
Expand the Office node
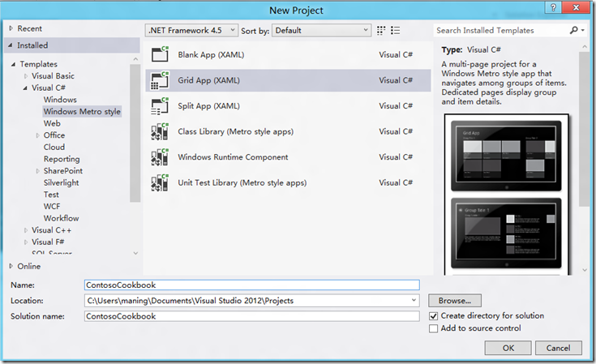37,135
